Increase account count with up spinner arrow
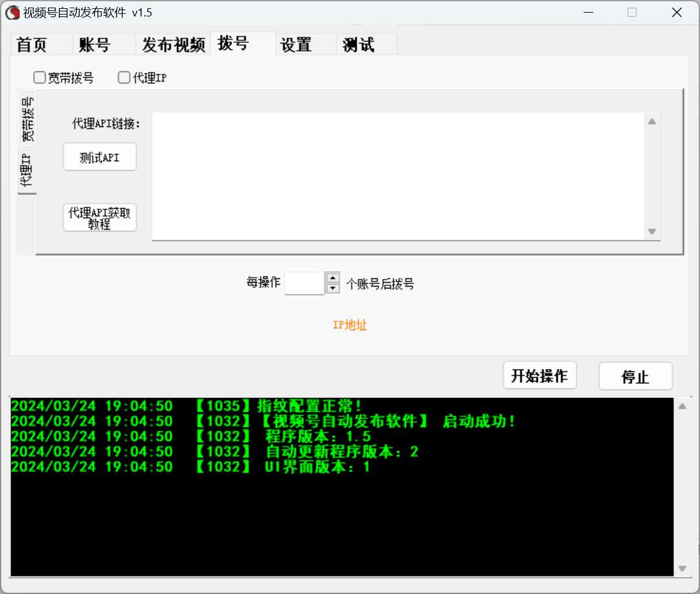 333,278
